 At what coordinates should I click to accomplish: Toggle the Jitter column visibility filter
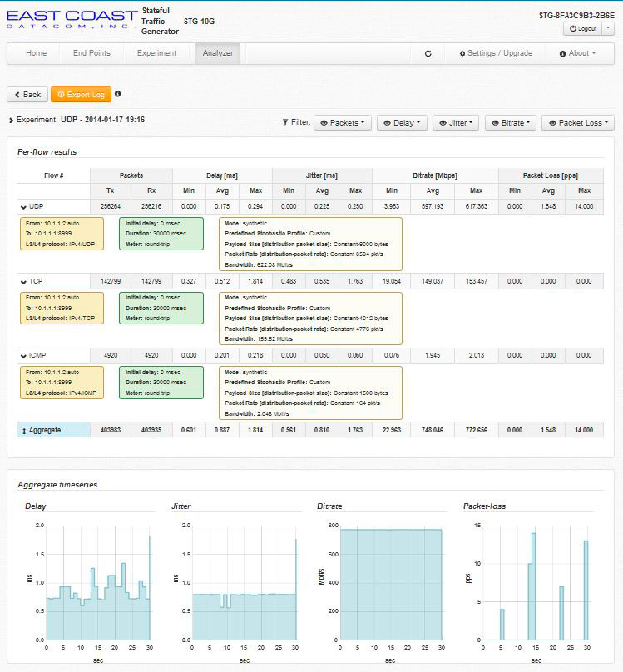(x=457, y=123)
